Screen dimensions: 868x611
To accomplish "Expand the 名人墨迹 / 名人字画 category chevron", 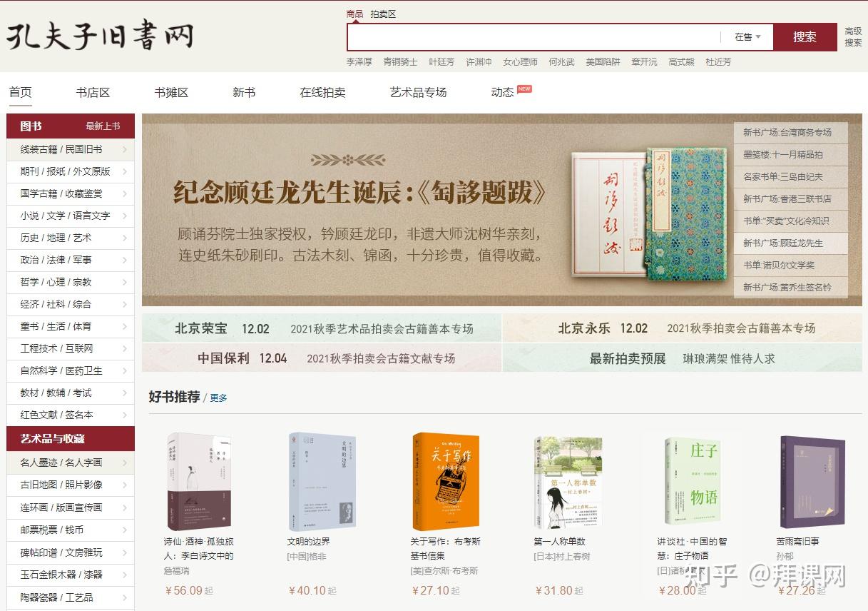I will (125, 463).
